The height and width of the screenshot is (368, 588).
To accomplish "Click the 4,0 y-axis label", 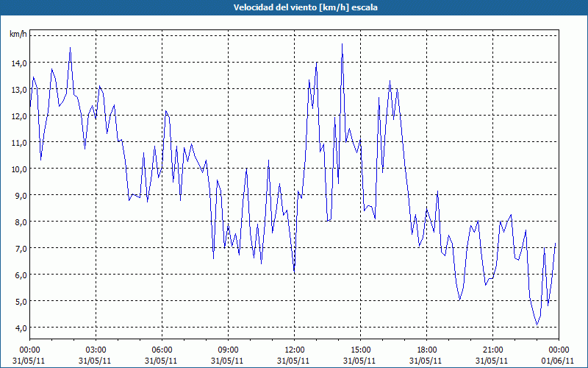I will (x=21, y=328).
